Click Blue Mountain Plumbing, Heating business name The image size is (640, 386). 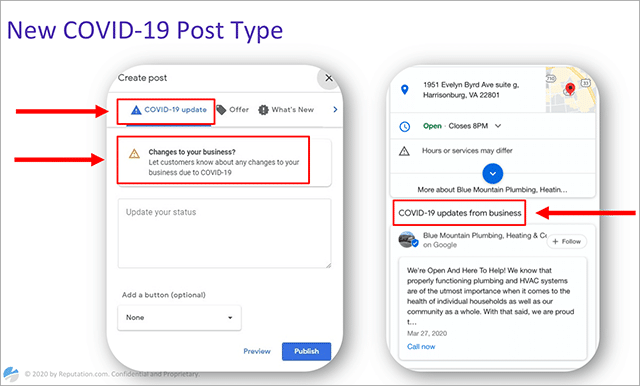[x=485, y=235]
